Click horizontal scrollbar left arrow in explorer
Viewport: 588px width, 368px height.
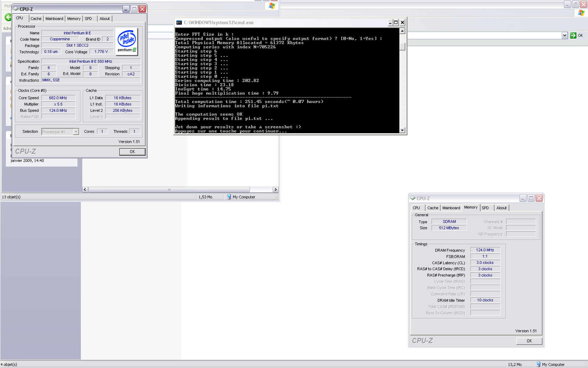pyautogui.click(x=85, y=190)
